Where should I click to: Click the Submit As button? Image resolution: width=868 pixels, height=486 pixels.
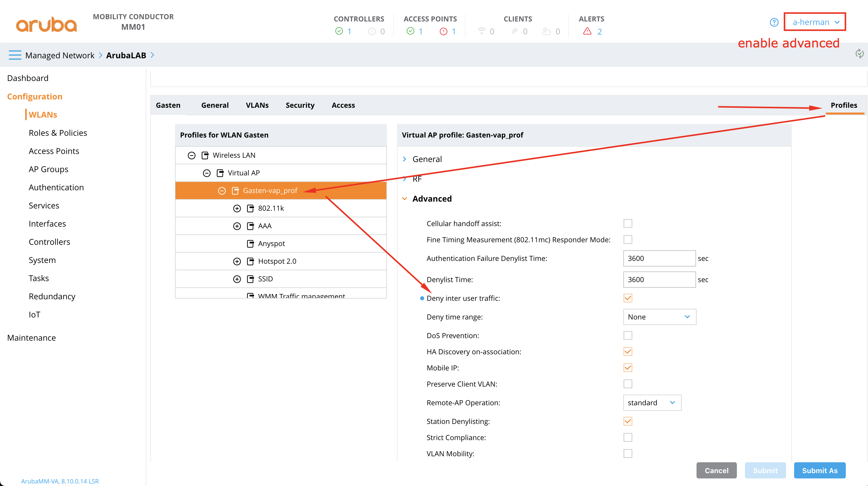(820, 471)
